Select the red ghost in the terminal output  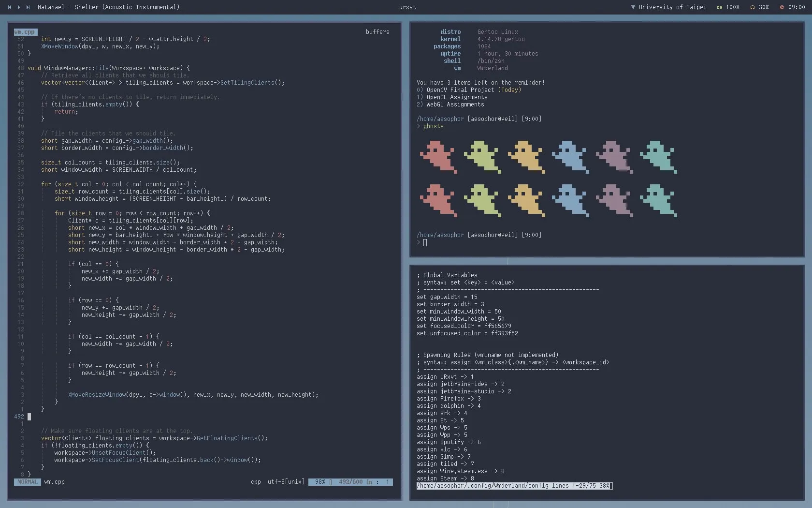(438, 157)
